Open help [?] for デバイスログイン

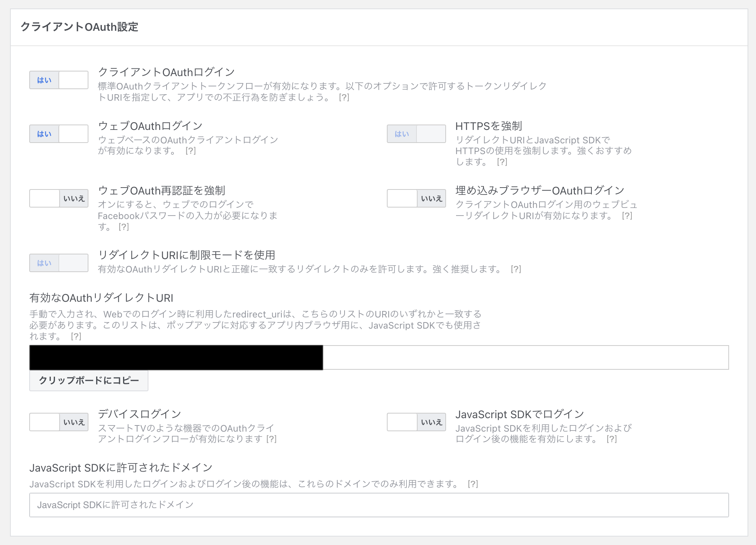pyautogui.click(x=271, y=439)
